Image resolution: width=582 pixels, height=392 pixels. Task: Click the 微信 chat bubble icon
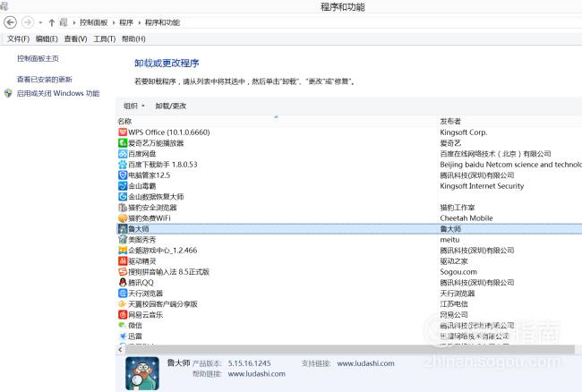(123, 326)
